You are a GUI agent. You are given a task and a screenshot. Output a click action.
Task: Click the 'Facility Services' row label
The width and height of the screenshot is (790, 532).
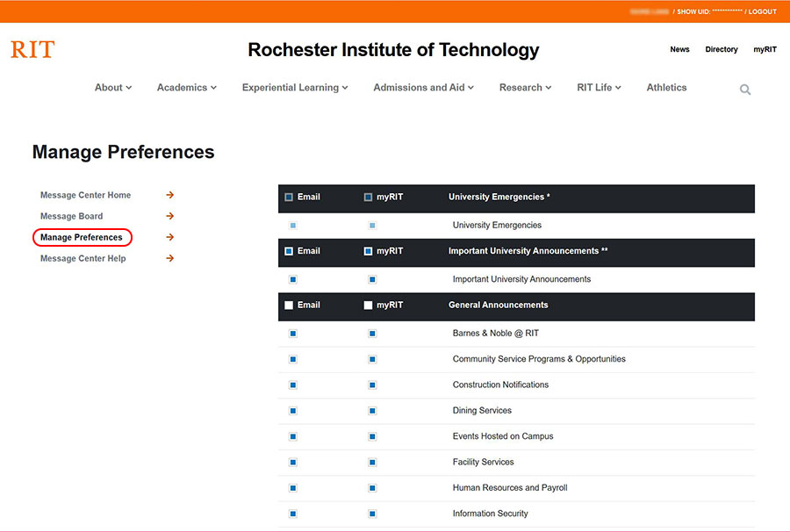483,462
